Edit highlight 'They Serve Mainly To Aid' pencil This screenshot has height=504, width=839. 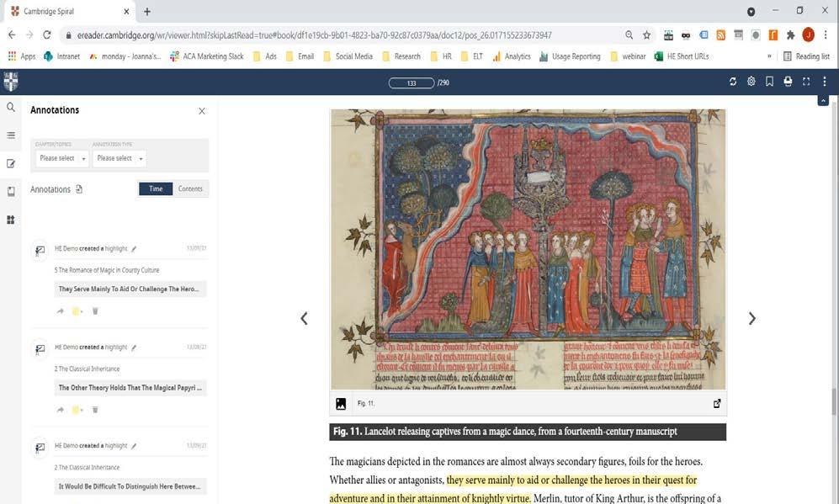(134, 249)
